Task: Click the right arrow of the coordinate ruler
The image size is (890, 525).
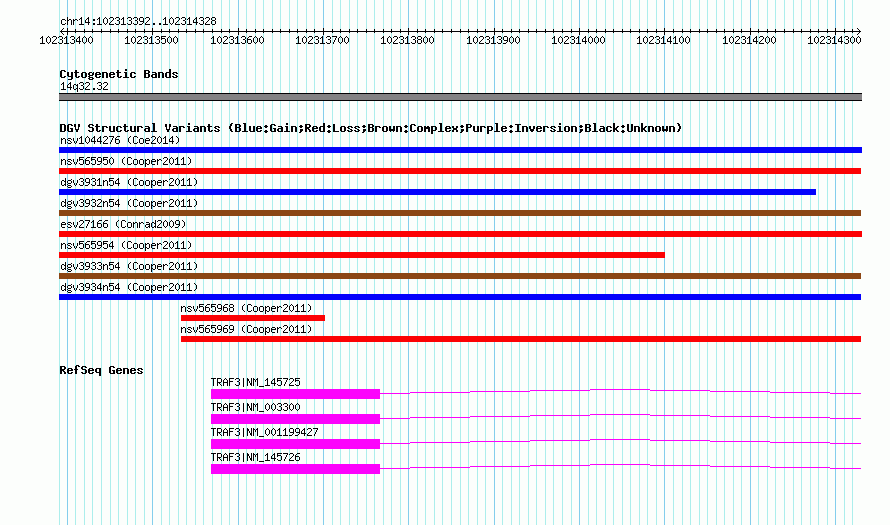Action: click(859, 31)
